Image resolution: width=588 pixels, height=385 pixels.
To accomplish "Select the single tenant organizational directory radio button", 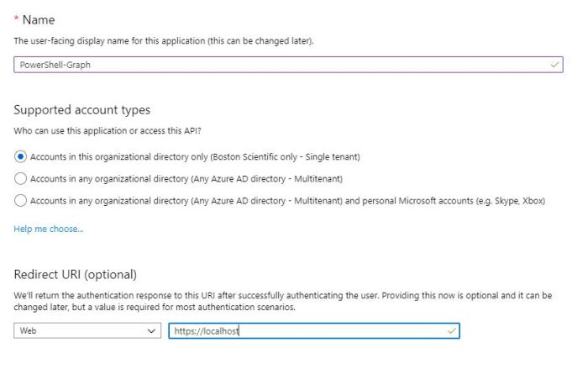I will (21, 156).
